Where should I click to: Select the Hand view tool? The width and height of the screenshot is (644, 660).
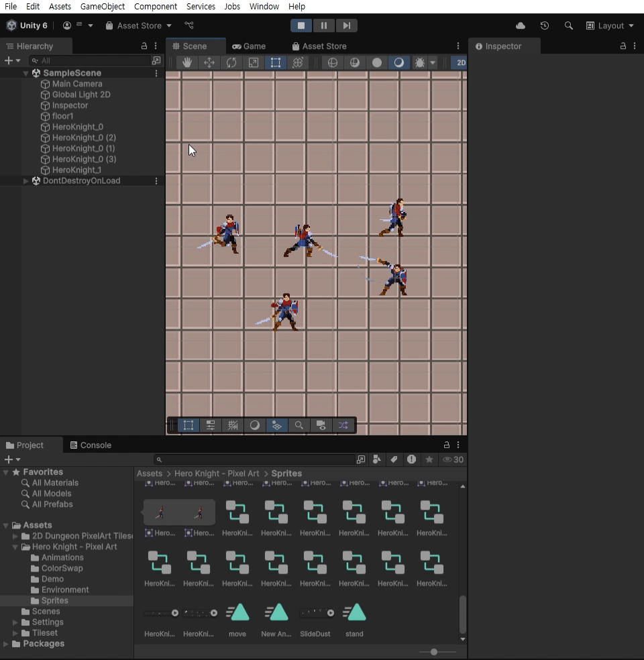(x=187, y=63)
